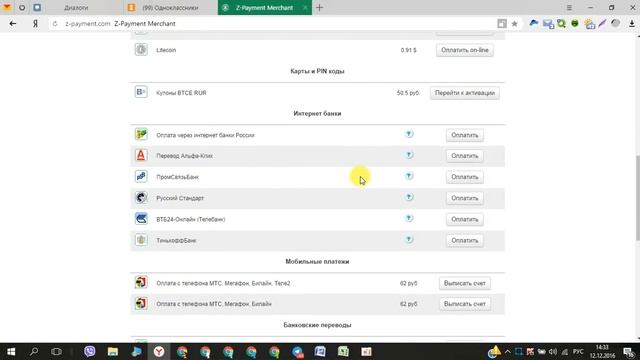Click the Yandex 'Я' home button

click(36, 24)
